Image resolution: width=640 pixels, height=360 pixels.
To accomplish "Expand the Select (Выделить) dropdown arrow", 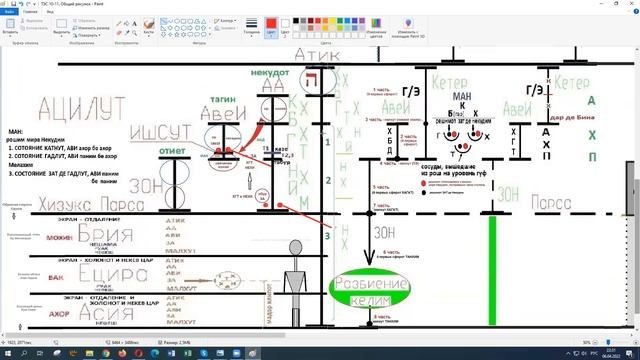I will point(61,36).
